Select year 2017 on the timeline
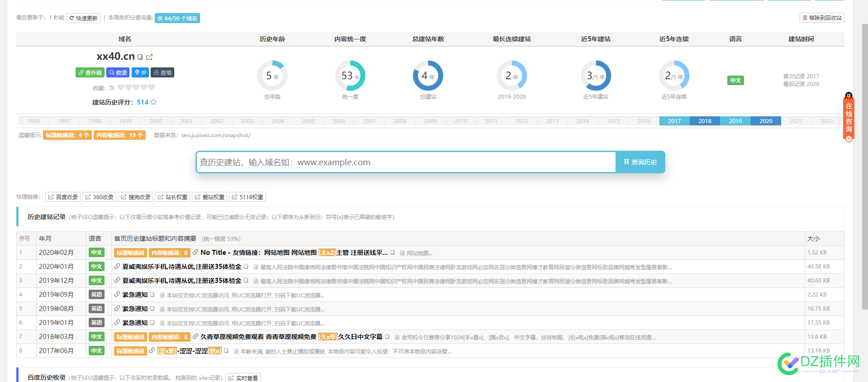868x382 pixels. pyautogui.click(x=674, y=121)
